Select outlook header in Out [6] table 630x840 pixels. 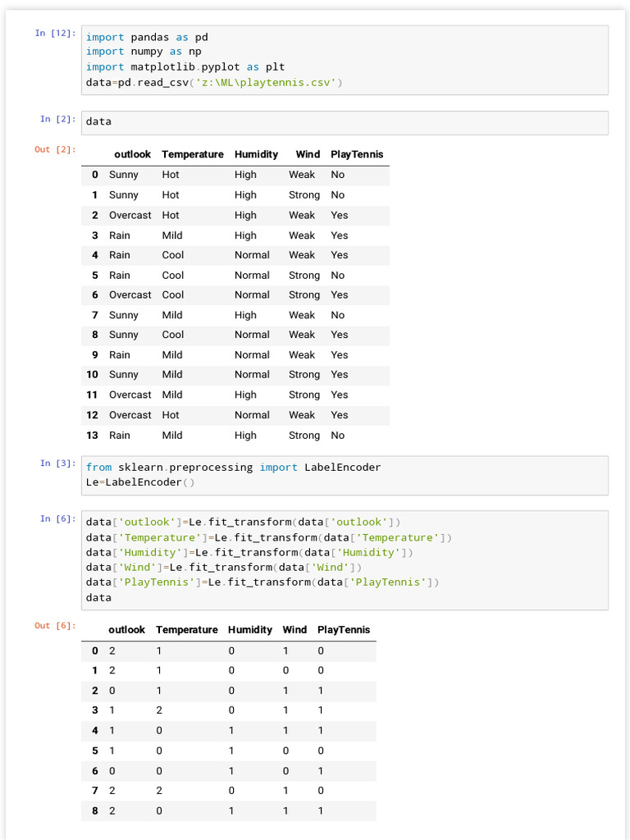(126, 630)
